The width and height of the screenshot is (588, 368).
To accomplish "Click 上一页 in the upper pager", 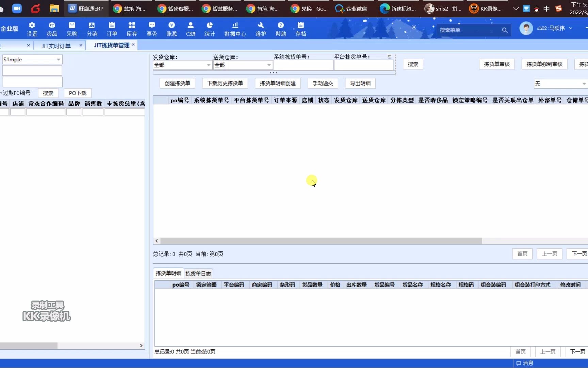I will tap(550, 254).
